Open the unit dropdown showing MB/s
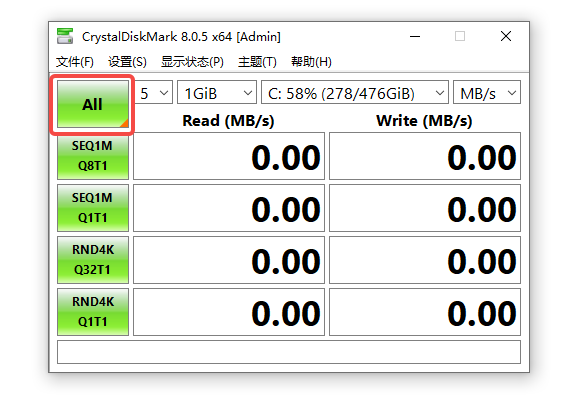 coord(487,92)
